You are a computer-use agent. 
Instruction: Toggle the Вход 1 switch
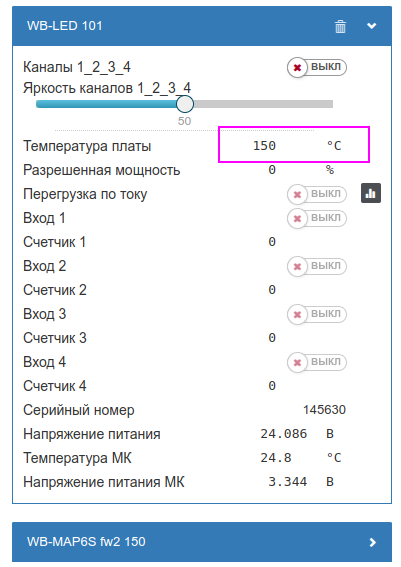317,218
